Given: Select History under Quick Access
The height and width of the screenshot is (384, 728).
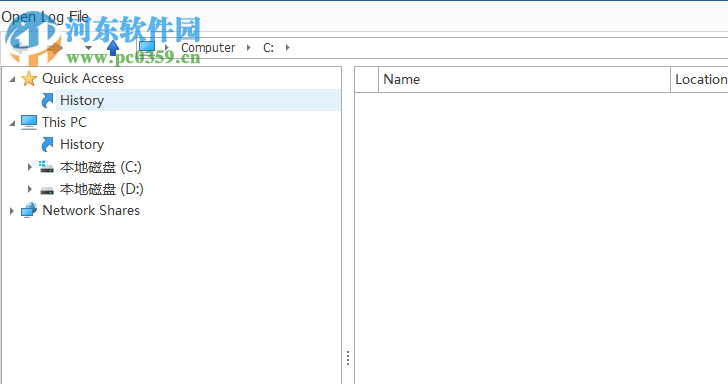Looking at the screenshot, I should [x=82, y=100].
